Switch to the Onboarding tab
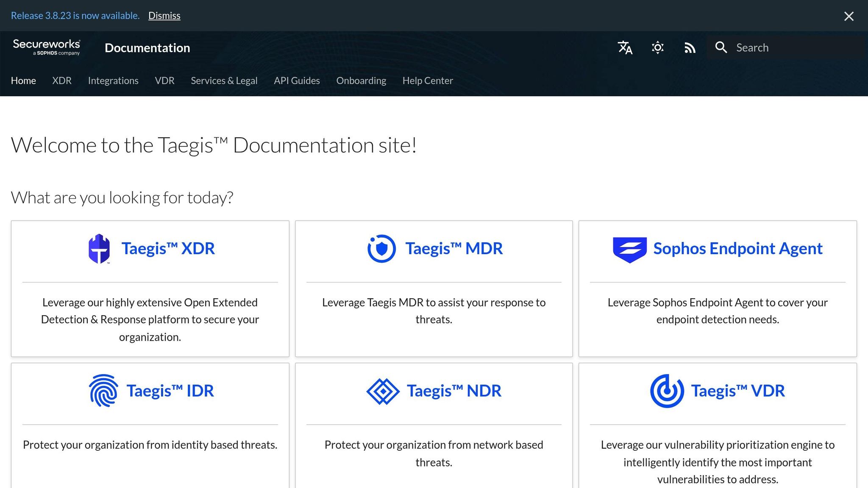 (361, 80)
